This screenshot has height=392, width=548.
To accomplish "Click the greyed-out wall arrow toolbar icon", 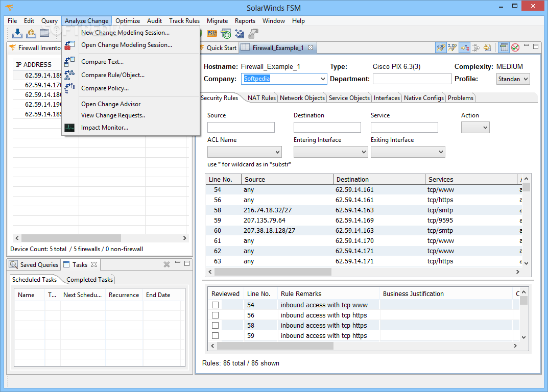I will coord(253,34).
